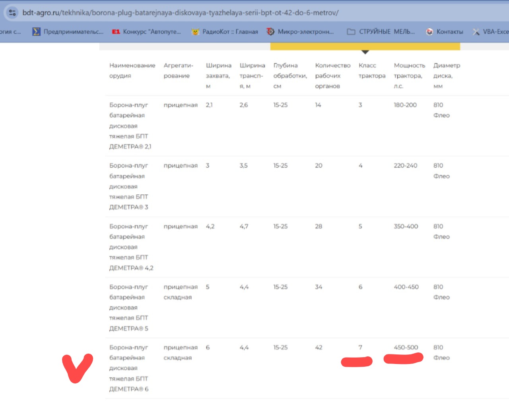The width and height of the screenshot is (509, 420).
Task: Select the БПТ ДЕМЕТРА 6 row name
Action: pos(129,368)
